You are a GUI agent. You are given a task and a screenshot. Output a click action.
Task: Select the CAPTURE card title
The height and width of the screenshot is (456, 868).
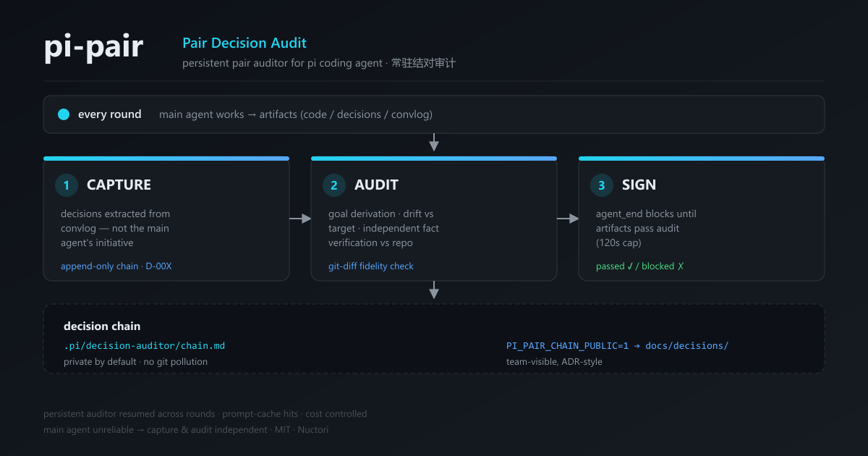coord(119,185)
